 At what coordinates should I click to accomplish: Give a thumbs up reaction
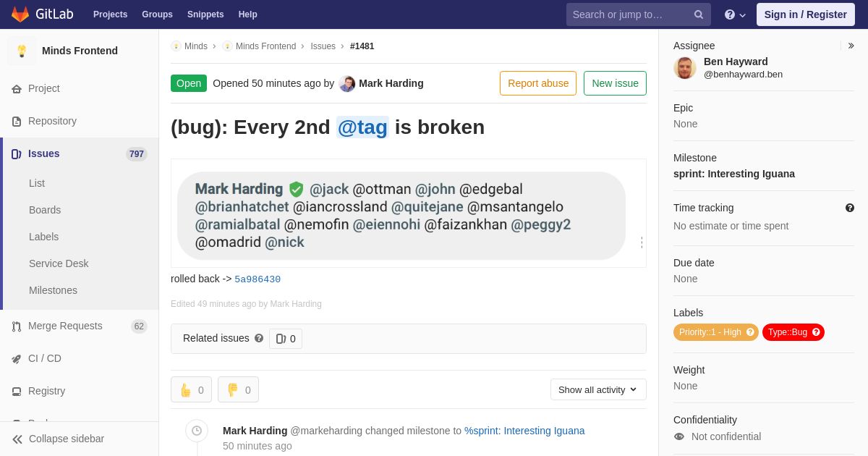click(x=192, y=390)
